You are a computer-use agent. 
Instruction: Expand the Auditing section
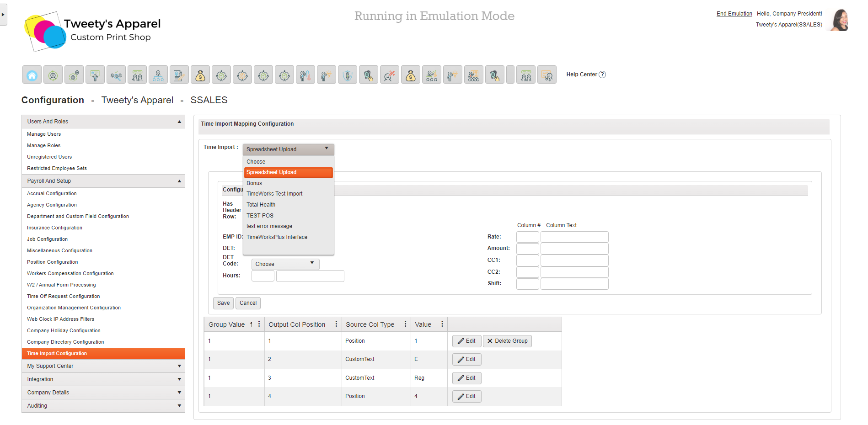179,406
